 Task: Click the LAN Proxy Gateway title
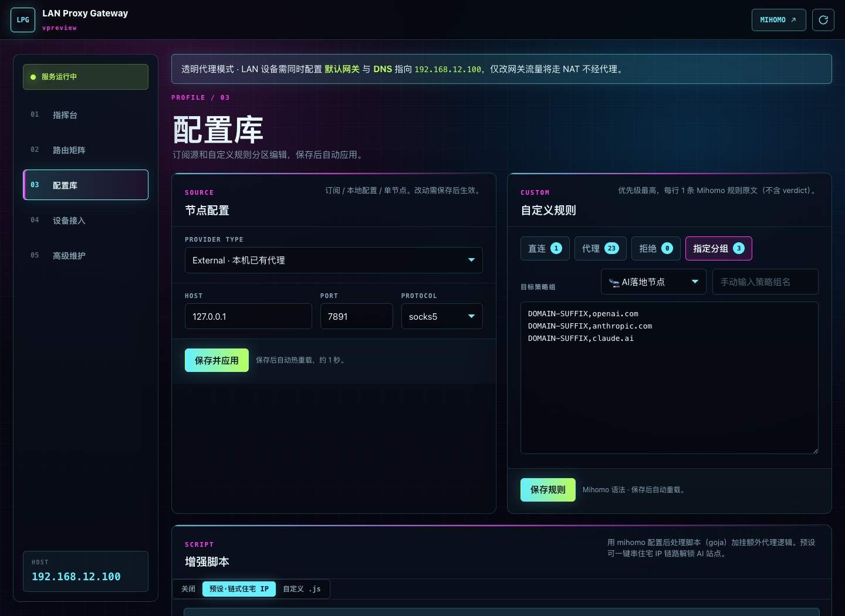coord(85,13)
